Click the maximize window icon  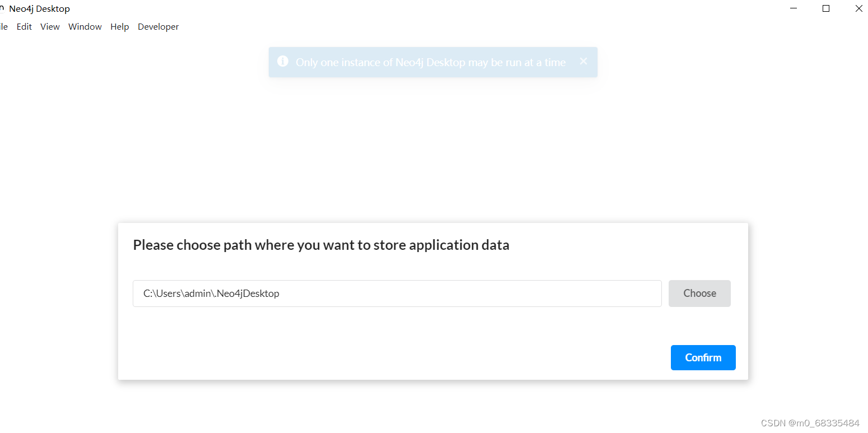click(826, 8)
